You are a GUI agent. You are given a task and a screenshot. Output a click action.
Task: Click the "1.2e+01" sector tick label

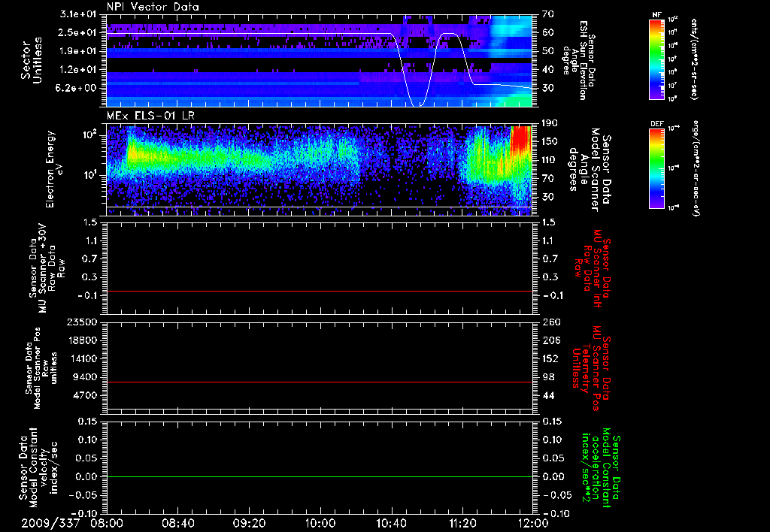(77, 70)
